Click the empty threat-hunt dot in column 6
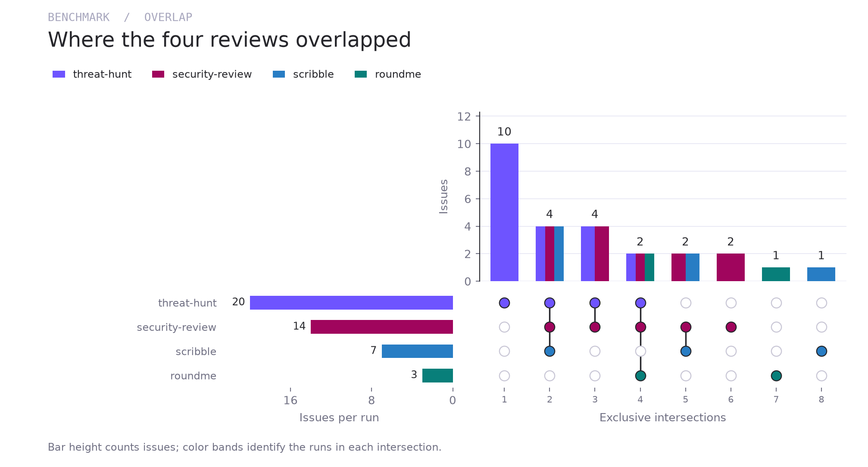The width and height of the screenshot is (868, 467). pos(731,303)
